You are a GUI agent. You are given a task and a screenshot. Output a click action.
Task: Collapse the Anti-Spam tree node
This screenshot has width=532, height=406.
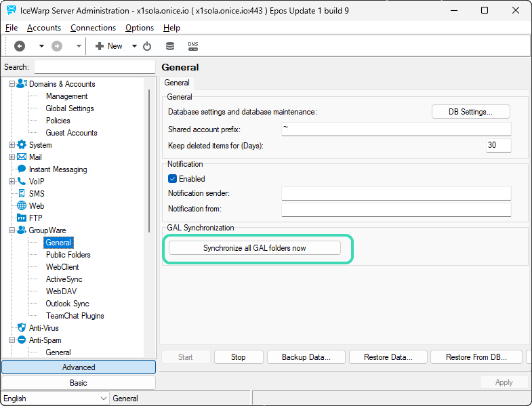(x=12, y=340)
